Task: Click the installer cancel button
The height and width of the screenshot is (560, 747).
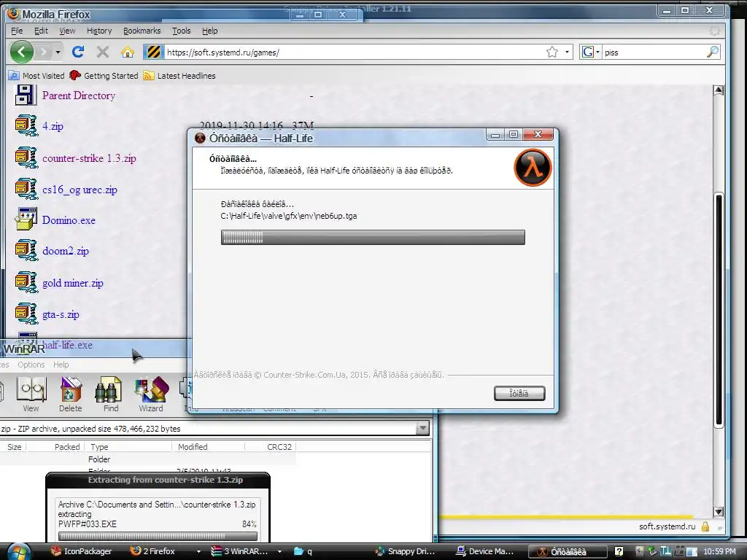Action: [x=519, y=393]
